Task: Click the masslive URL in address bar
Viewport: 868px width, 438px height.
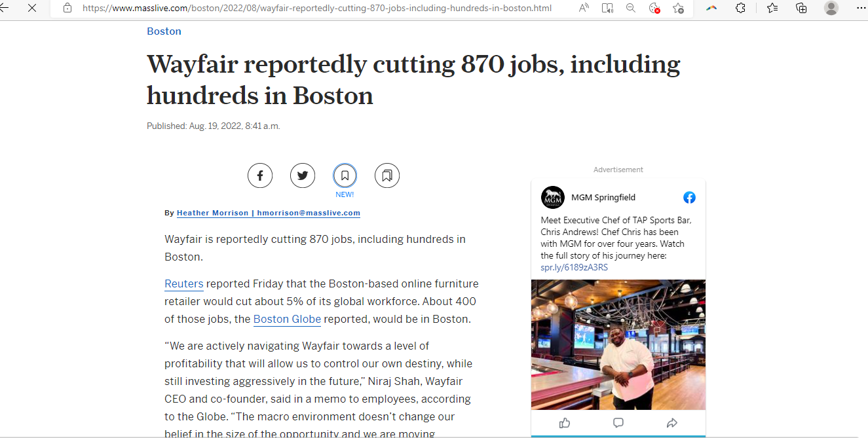Action: point(317,9)
